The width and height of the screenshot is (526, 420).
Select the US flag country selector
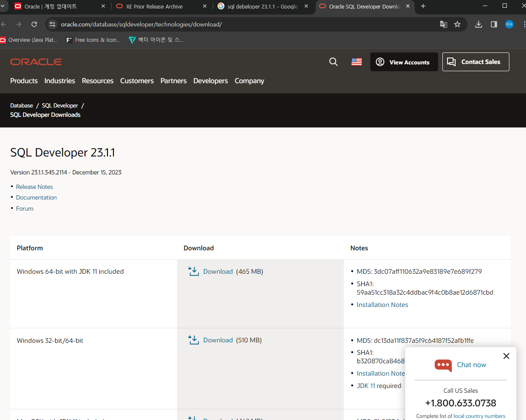[357, 62]
